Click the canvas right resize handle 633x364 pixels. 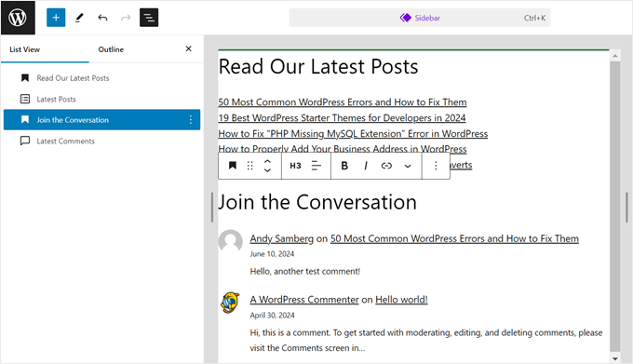coord(626,207)
